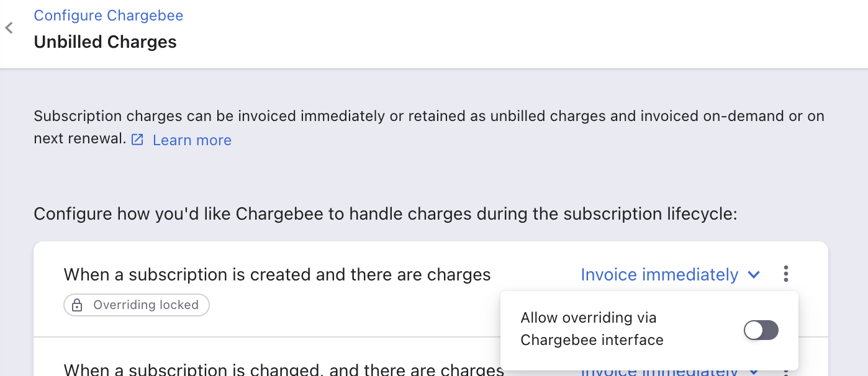The image size is (868, 376).
Task: Click the external link icon beside Learn more
Action: tap(138, 140)
